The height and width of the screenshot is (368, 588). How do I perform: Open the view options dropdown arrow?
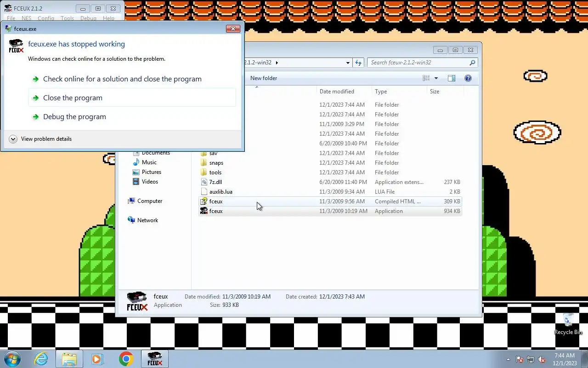click(x=436, y=78)
